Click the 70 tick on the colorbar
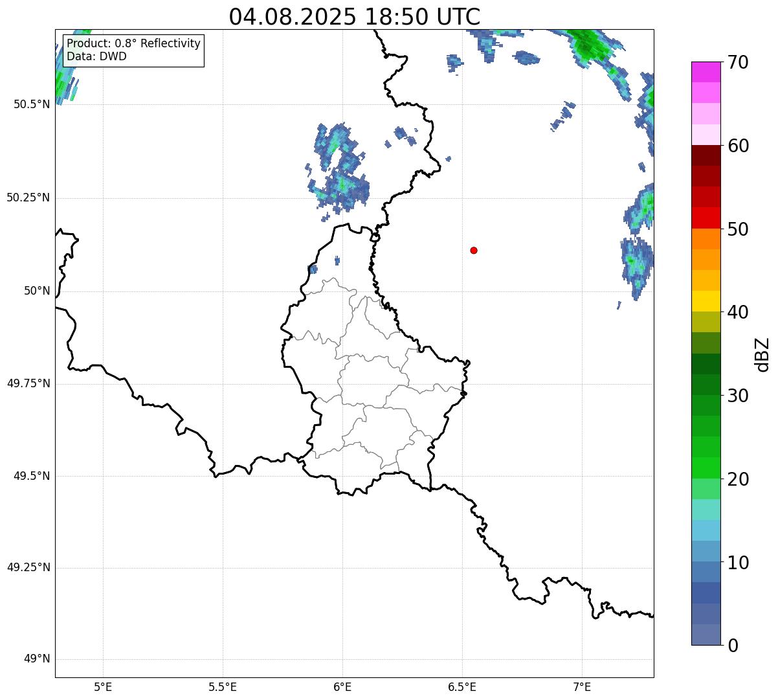Image resolution: width=778 pixels, height=700 pixels. [738, 62]
